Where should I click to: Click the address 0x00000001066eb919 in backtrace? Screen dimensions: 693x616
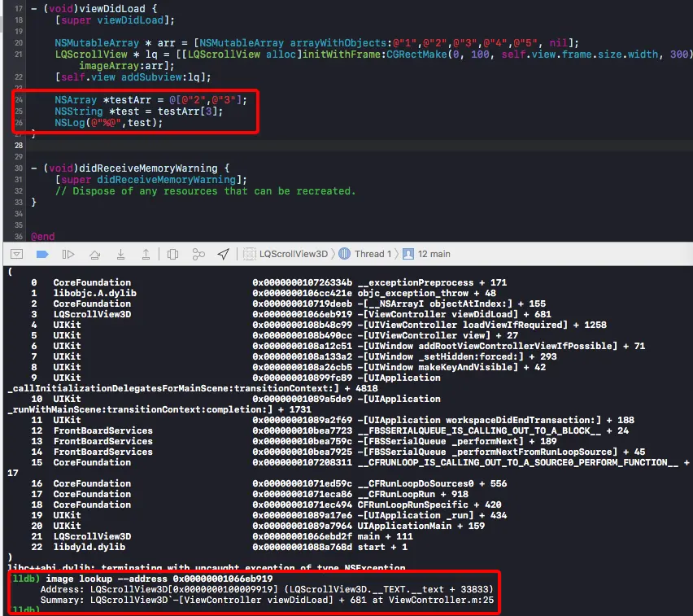(303, 314)
